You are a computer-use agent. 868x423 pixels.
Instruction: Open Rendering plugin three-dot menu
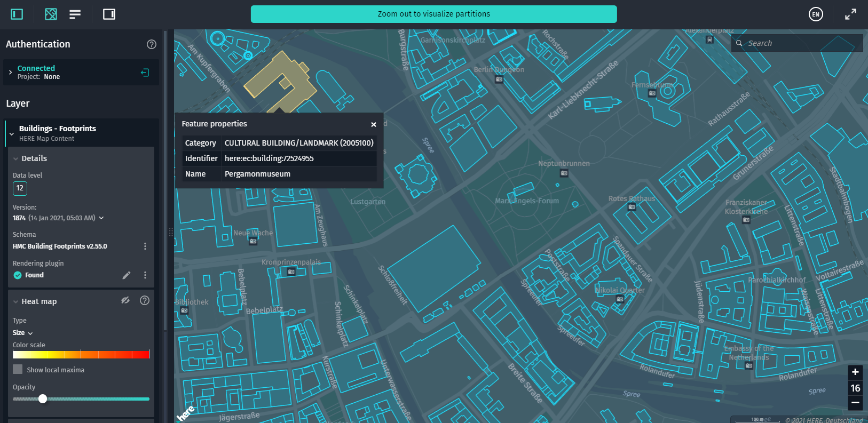[x=145, y=275]
